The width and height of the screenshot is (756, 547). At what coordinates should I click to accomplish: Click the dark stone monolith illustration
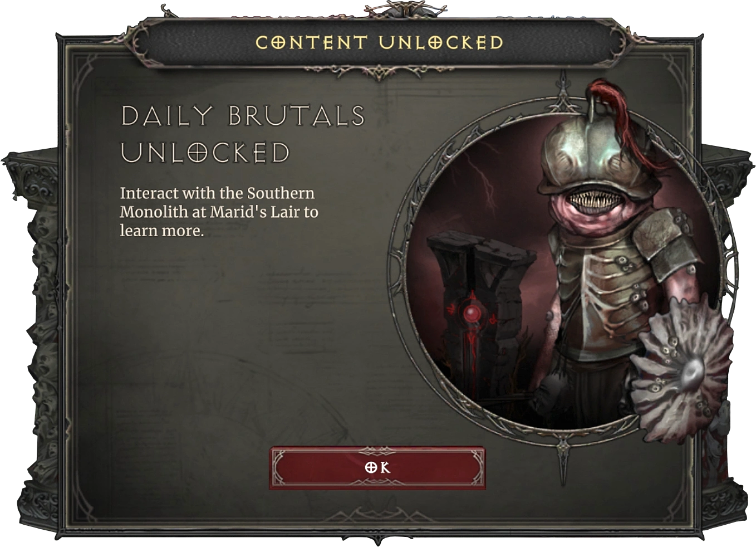point(479,323)
